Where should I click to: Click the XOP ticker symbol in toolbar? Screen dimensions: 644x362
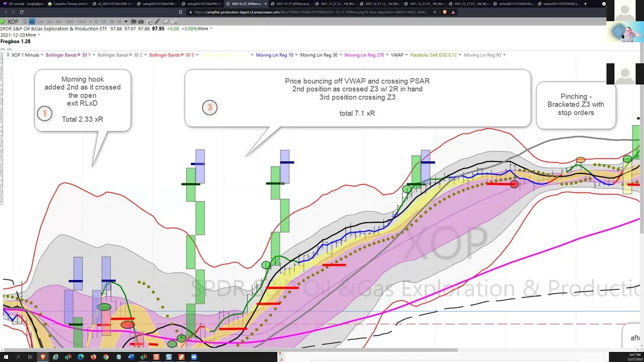13,22
